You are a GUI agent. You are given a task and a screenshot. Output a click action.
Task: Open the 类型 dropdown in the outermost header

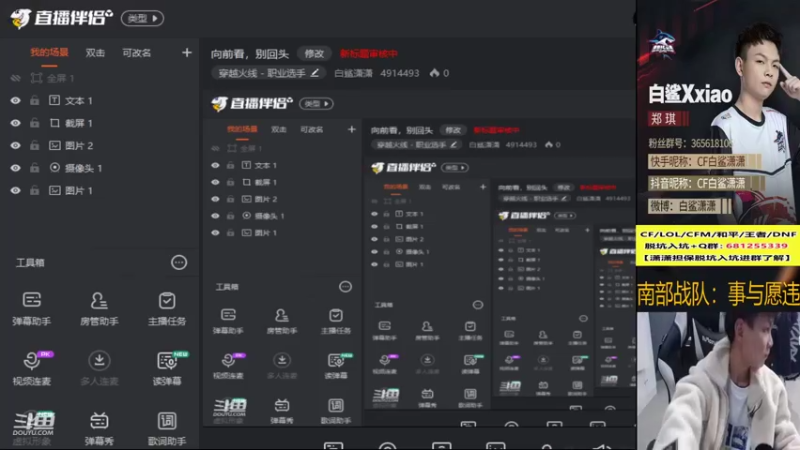pos(142,18)
